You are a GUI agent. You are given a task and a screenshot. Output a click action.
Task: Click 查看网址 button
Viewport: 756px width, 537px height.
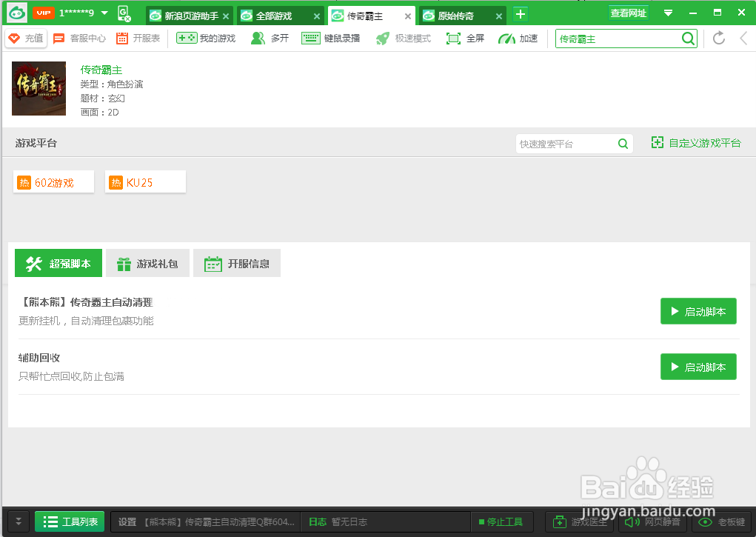coord(628,13)
